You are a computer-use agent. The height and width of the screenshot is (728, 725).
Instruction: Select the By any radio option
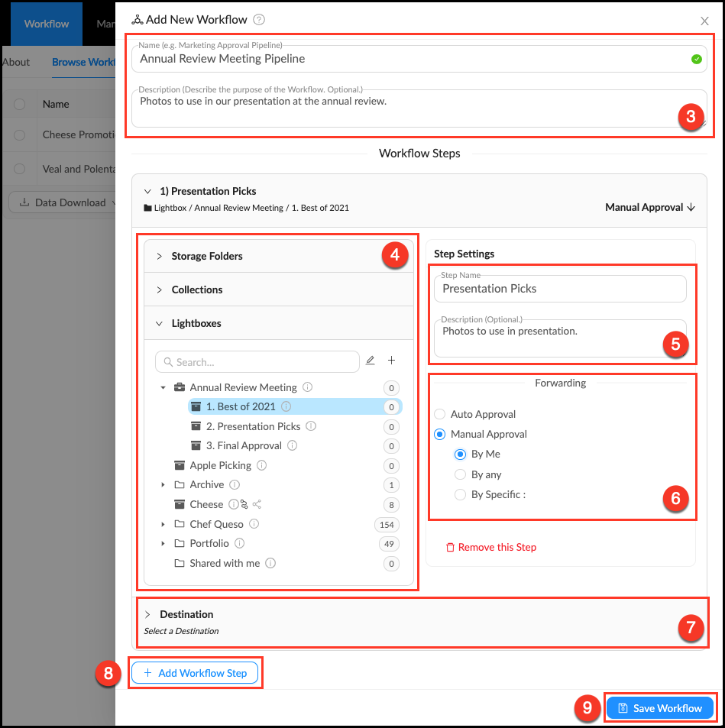pos(460,474)
